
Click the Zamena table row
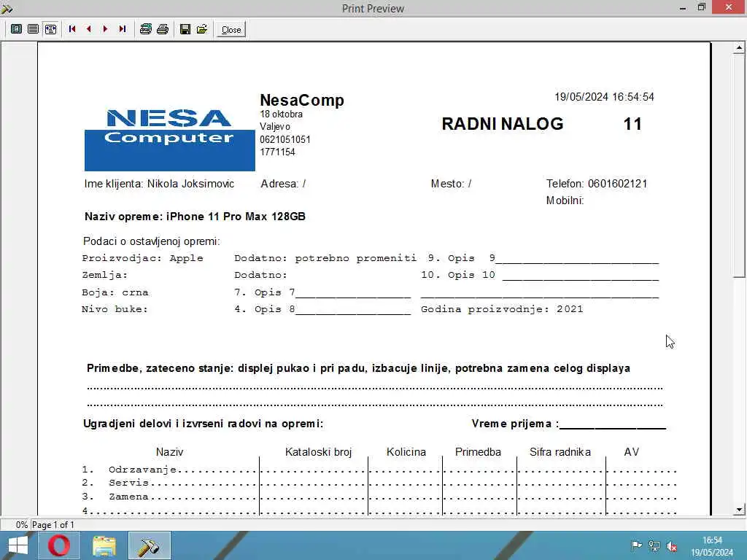(379, 497)
